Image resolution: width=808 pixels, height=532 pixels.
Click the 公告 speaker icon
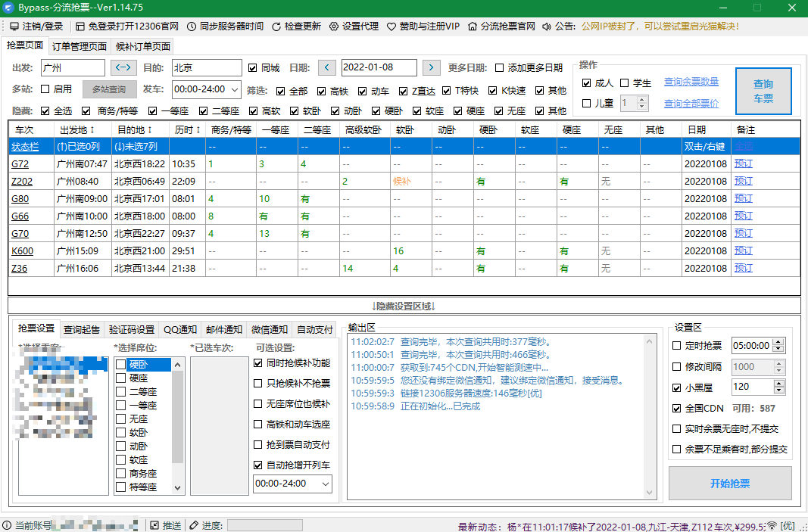tap(547, 26)
